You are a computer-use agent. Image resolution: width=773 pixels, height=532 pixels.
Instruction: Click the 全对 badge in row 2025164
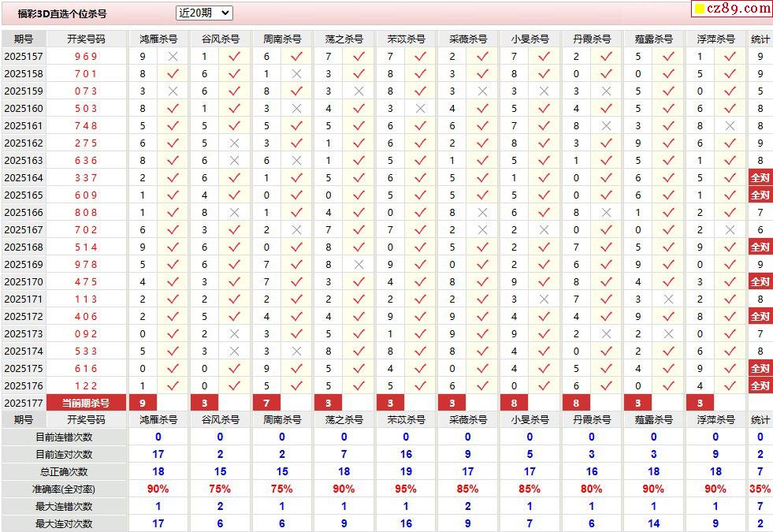pyautogui.click(x=760, y=178)
